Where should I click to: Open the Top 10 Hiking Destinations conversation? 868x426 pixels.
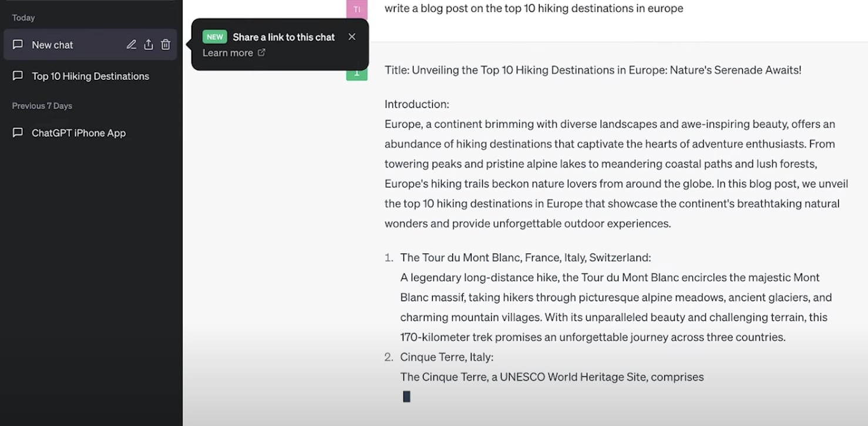tap(90, 76)
